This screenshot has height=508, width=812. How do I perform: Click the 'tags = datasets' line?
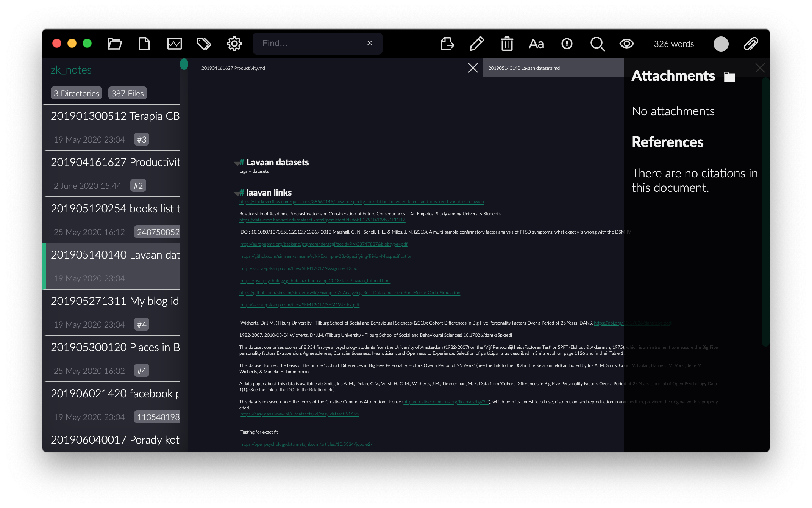point(254,171)
